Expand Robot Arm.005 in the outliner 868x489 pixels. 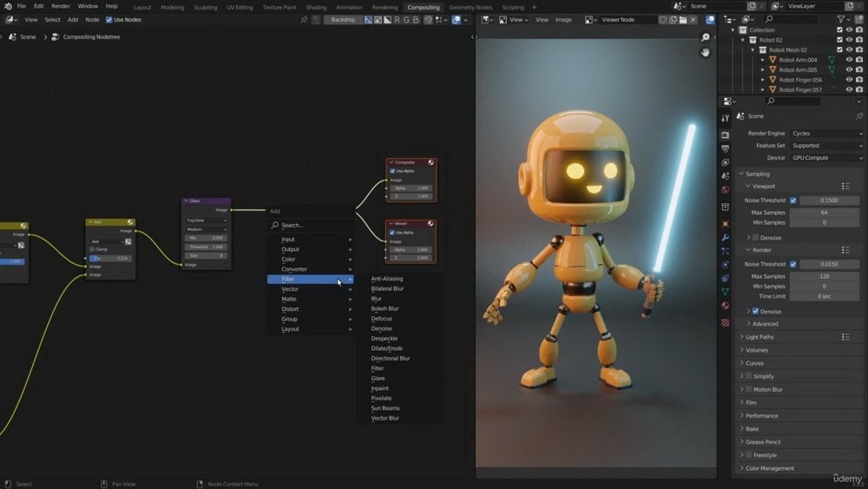763,69
